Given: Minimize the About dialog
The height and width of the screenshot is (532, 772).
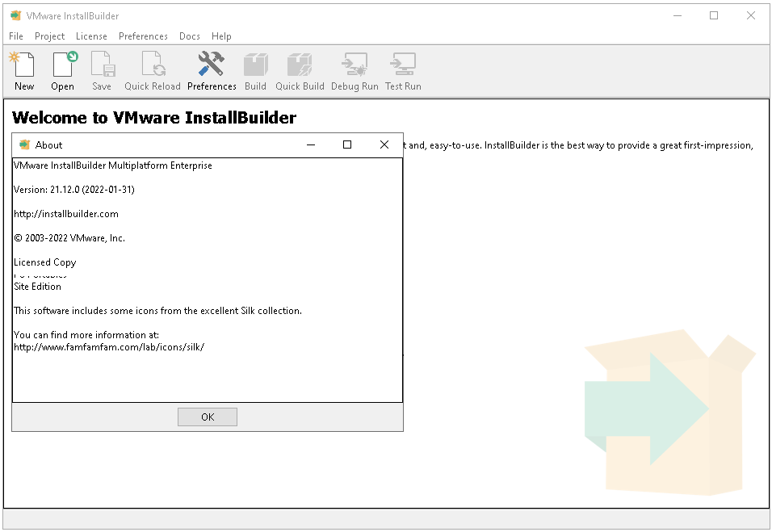Looking at the screenshot, I should coord(311,145).
